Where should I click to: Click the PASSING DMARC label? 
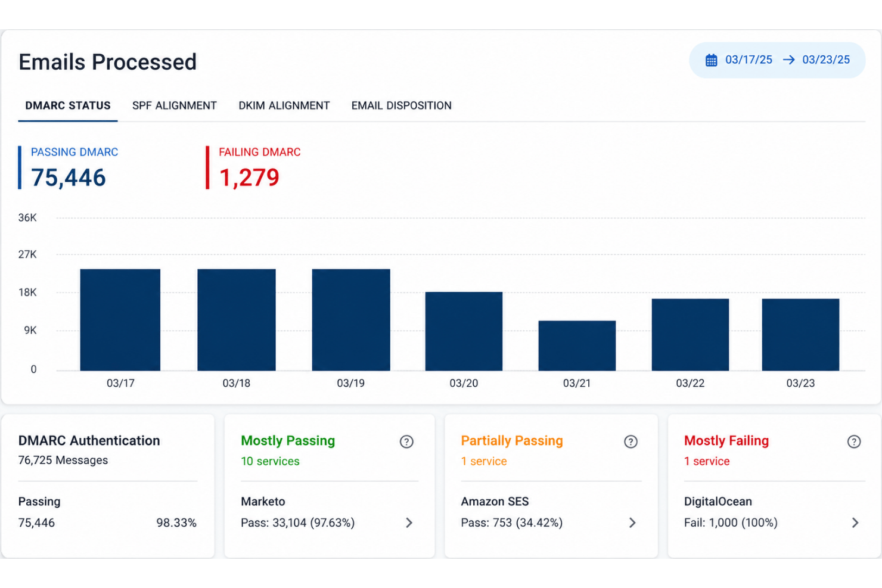[74, 153]
